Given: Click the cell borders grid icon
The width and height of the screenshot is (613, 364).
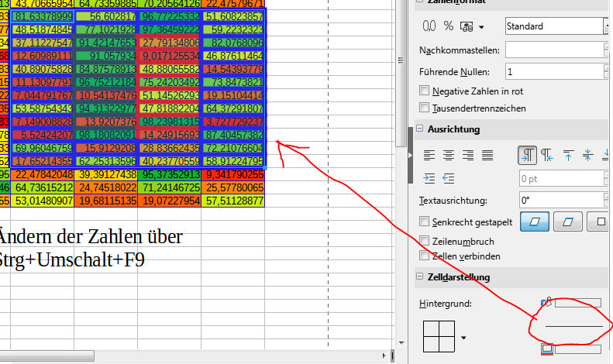Looking at the screenshot, I should [x=439, y=336].
